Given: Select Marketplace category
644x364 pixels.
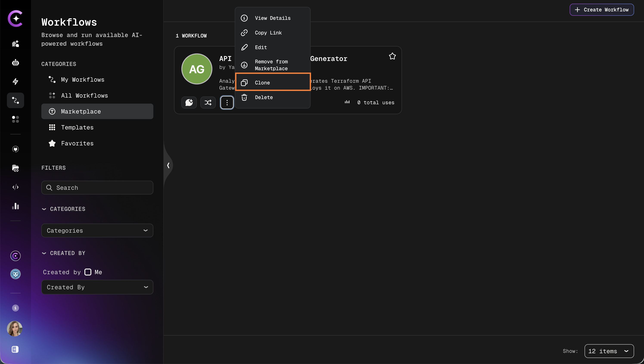Looking at the screenshot, I should tap(97, 112).
